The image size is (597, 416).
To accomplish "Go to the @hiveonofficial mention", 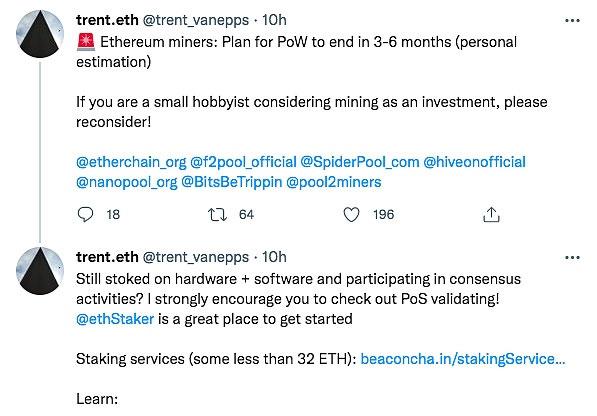I will [474, 162].
